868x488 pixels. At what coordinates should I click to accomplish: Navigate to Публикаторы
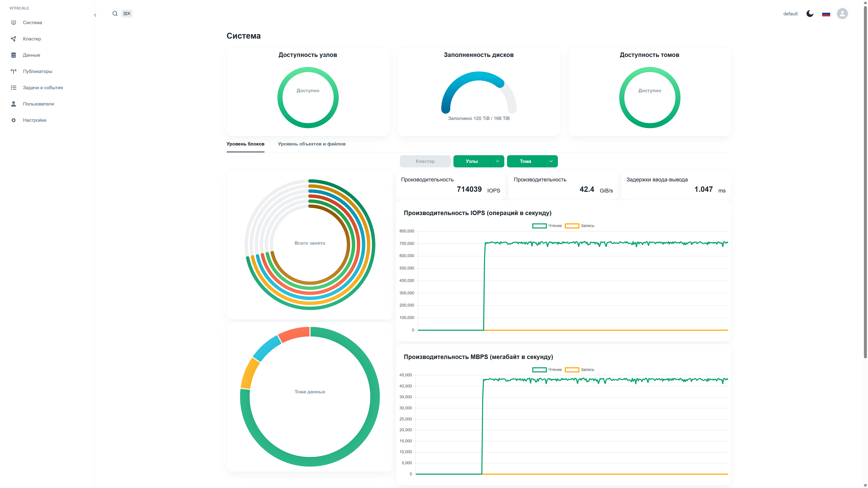click(x=37, y=71)
